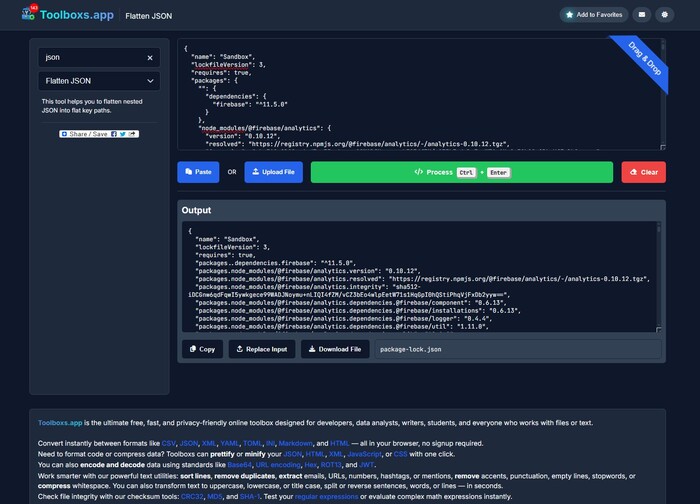Click the star Add to Favorites button
Viewport: 700px width, 504px height.
pos(594,15)
